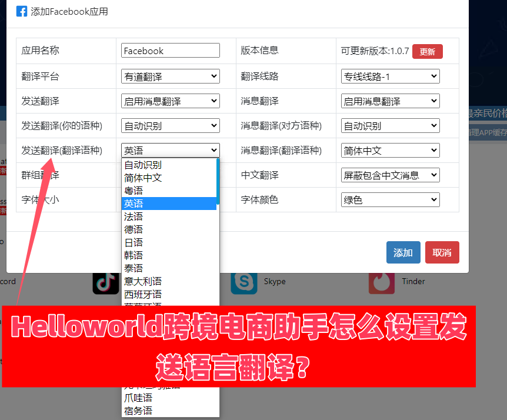Screen dimensions: 507x420
Task: Select 自动识别 in the language list
Action: 169,165
